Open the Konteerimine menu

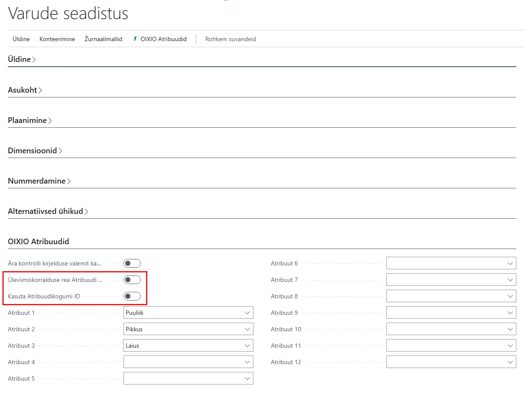[x=57, y=39]
